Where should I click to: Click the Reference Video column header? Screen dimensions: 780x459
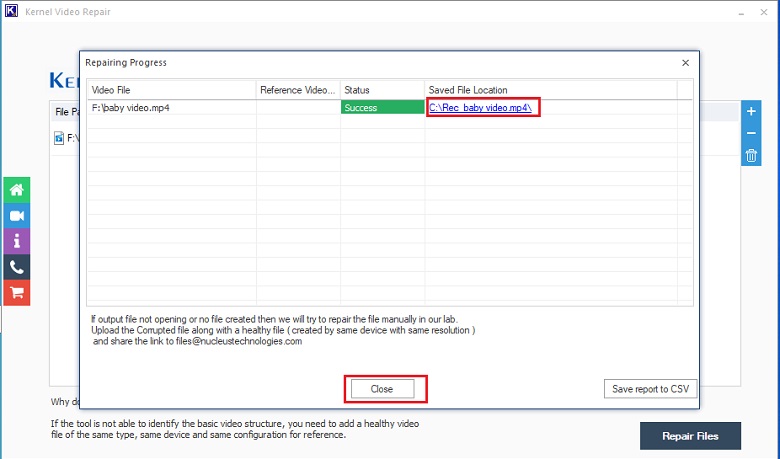(x=298, y=90)
